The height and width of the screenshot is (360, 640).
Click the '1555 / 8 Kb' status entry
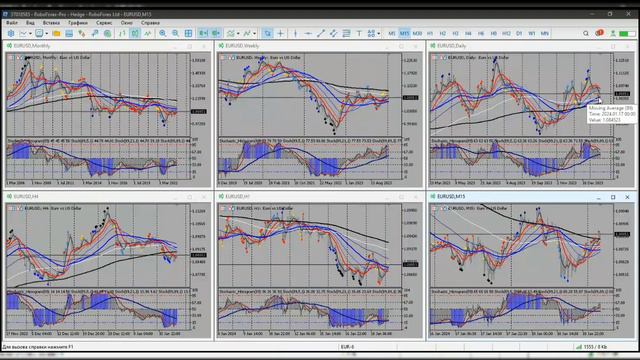pyautogui.click(x=595, y=347)
